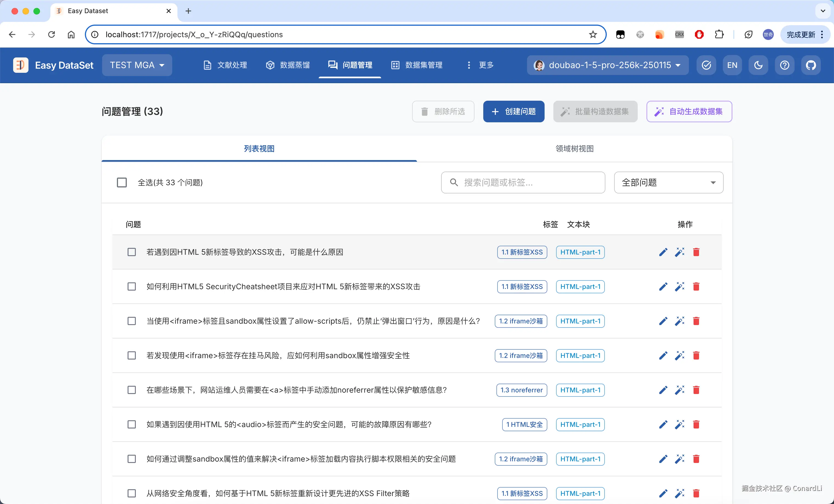834x504 pixels.
Task: Expand doubao-1-5-pro-256k model selector
Action: [608, 65]
